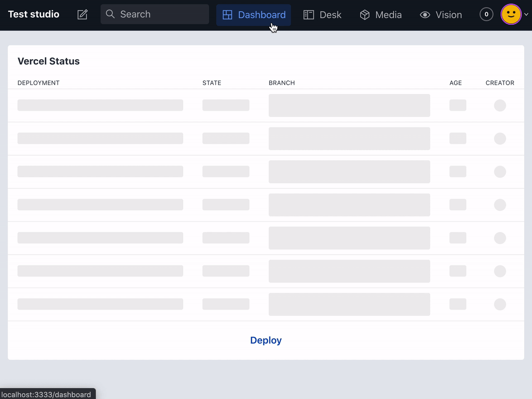Screen dimensions: 532x399
Task: Click the notifications counter badge
Action: tap(486, 14)
